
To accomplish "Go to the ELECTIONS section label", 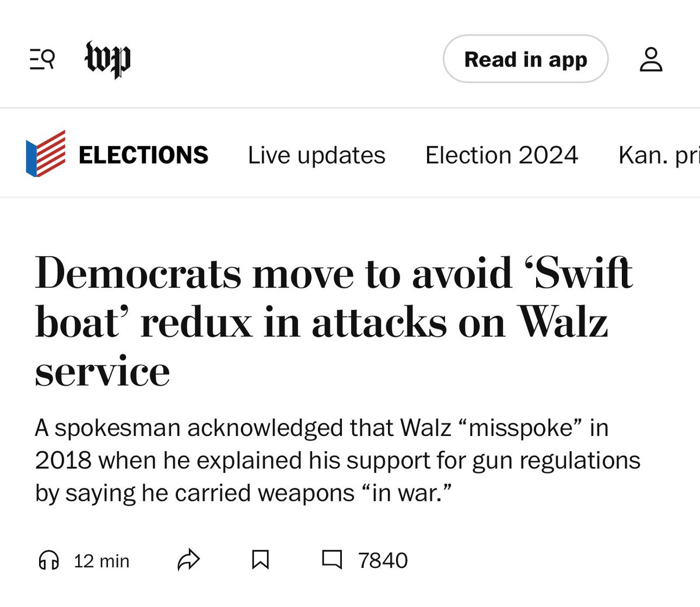I will click(x=143, y=155).
